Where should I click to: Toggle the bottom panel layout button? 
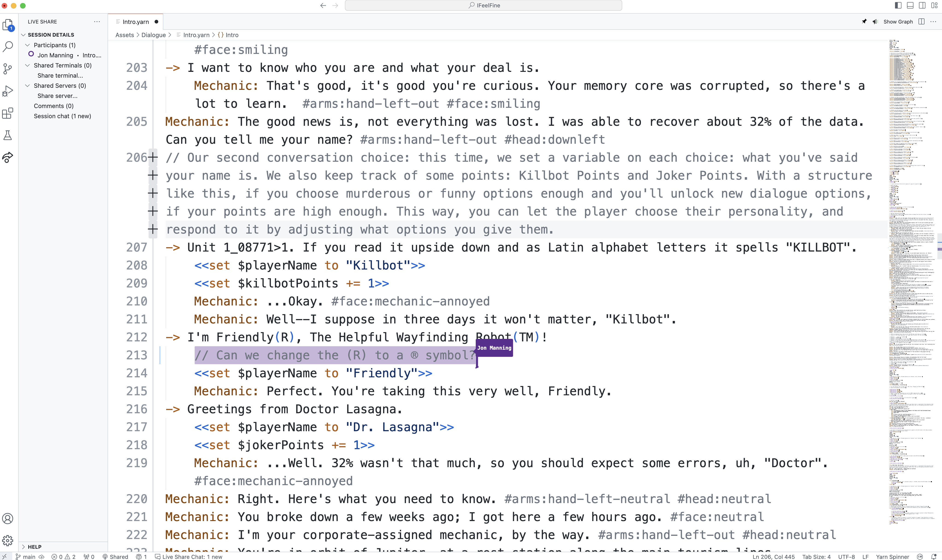click(910, 5)
